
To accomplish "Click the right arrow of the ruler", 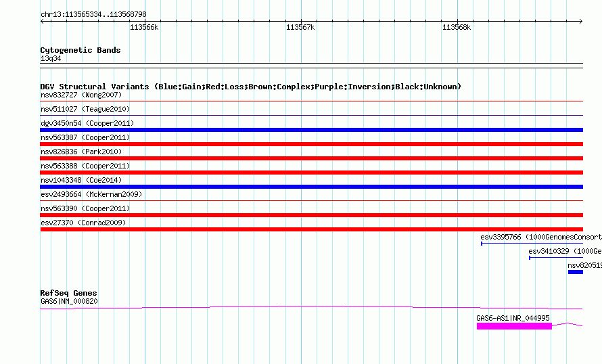I will 580,21.
